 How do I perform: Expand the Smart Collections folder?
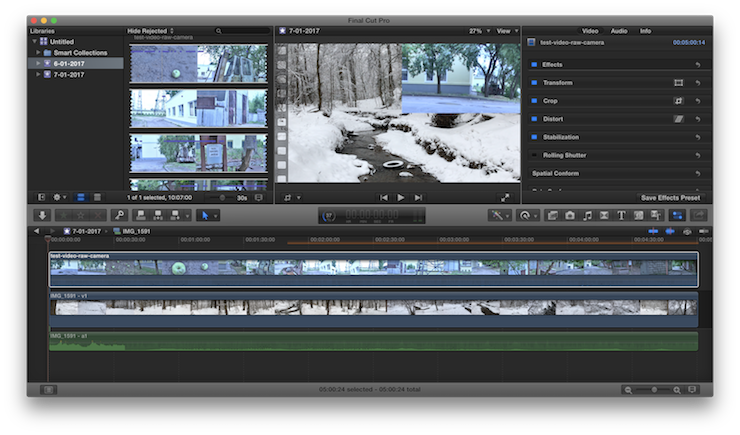[x=38, y=52]
